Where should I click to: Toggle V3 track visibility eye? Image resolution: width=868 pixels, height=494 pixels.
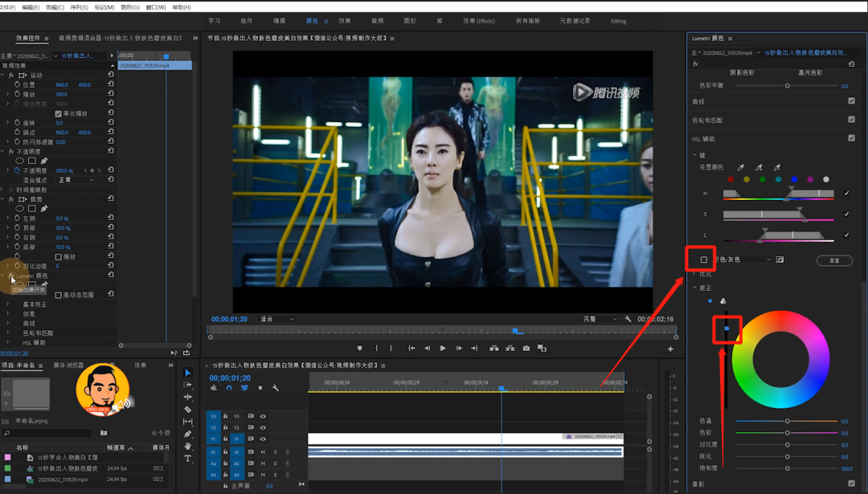(263, 416)
